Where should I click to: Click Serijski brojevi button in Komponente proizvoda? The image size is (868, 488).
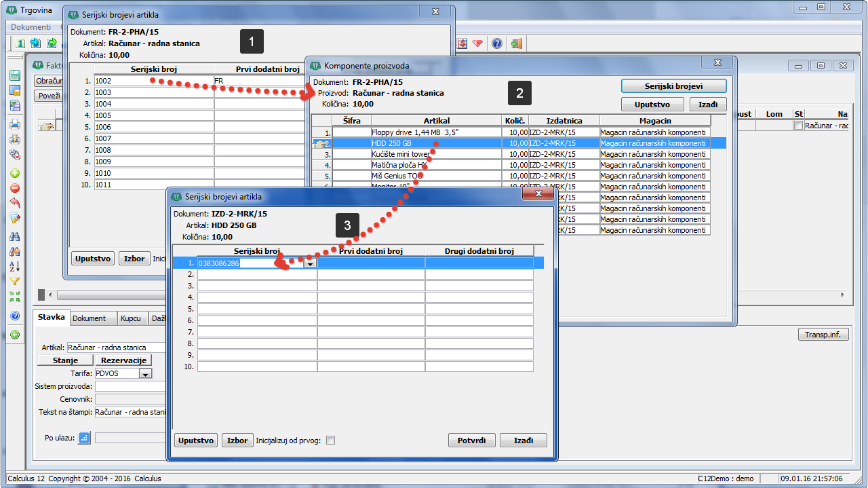click(674, 86)
